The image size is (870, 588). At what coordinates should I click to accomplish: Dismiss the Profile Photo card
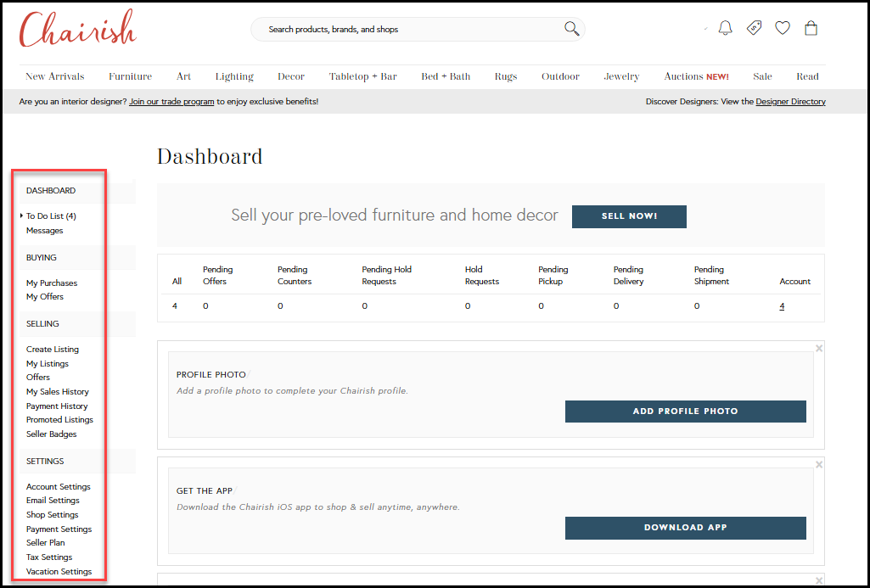tap(819, 349)
